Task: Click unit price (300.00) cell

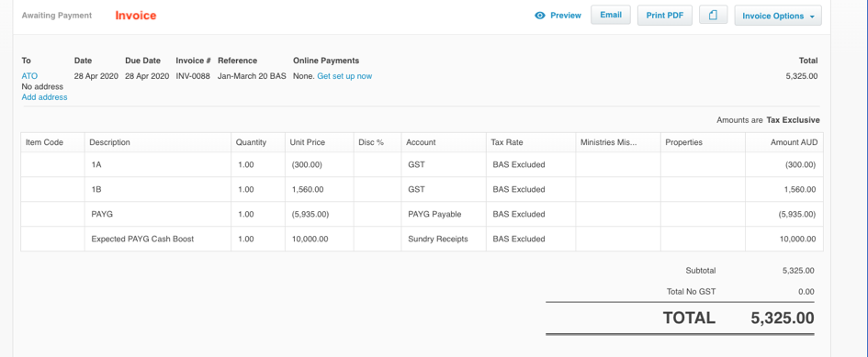Action: [320, 164]
